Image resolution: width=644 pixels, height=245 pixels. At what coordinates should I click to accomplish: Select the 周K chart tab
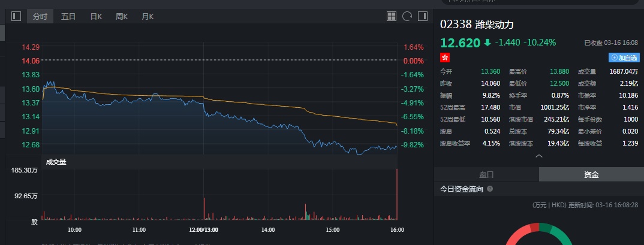pyautogui.click(x=122, y=16)
